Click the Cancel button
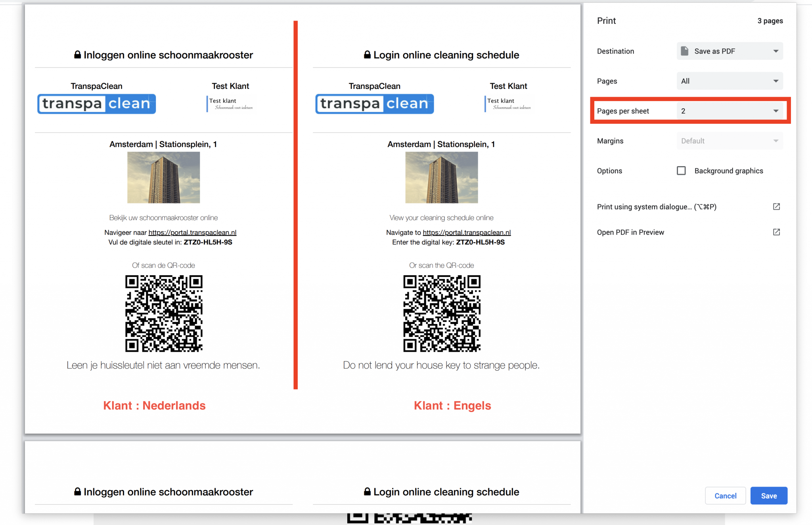This screenshot has width=812, height=525. pyautogui.click(x=726, y=495)
